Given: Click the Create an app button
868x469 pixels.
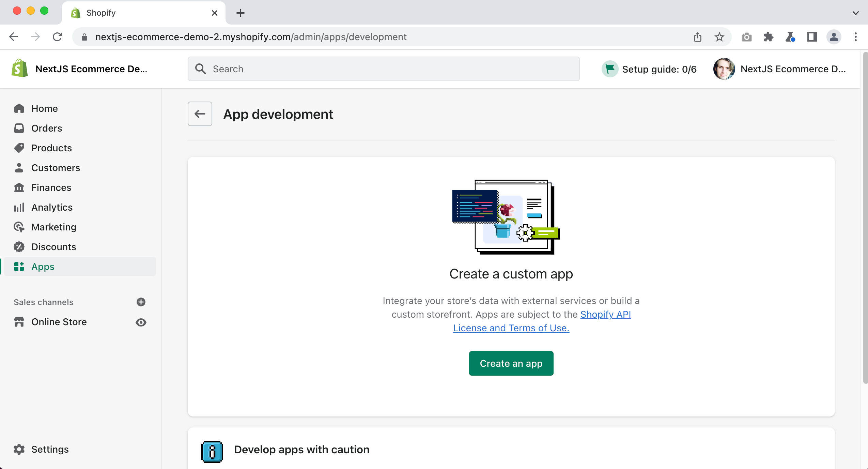Looking at the screenshot, I should click(x=511, y=363).
